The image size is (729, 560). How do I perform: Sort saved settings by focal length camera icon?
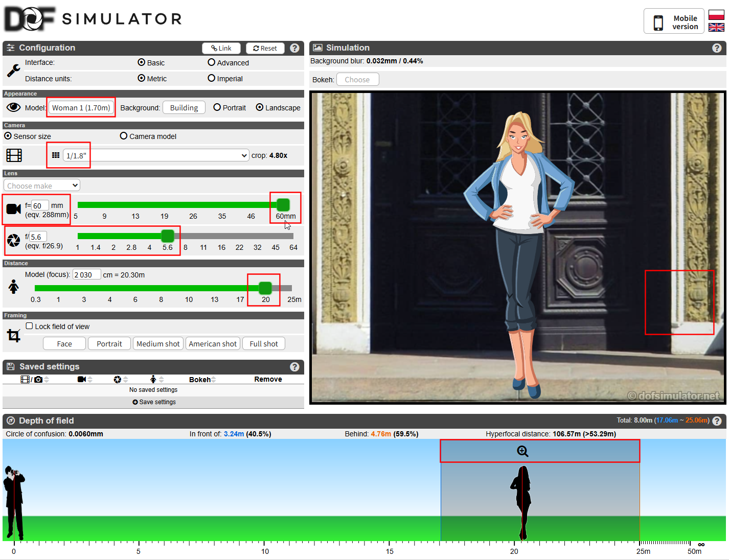point(85,380)
